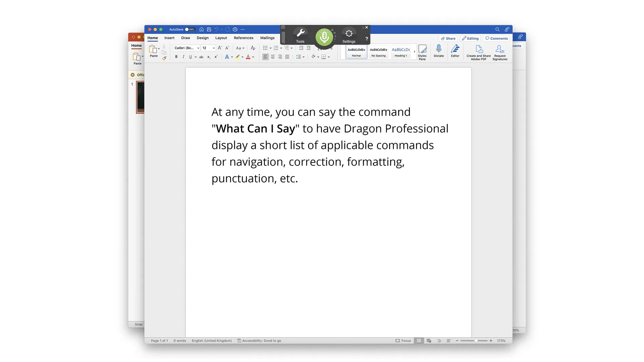Increase the paragraph indent

coord(309,48)
